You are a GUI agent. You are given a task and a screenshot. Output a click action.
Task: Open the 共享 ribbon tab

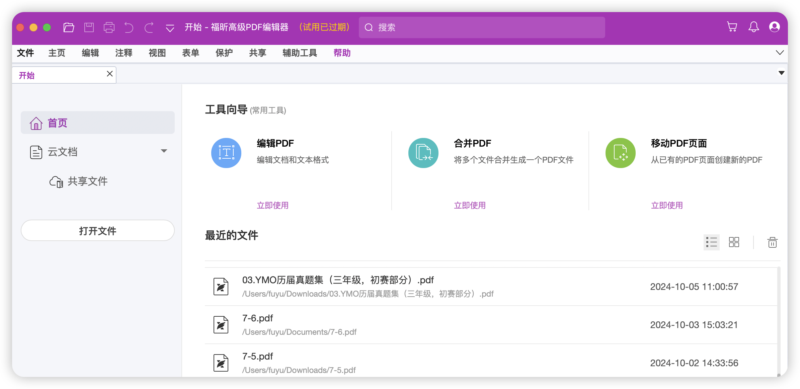tap(258, 53)
